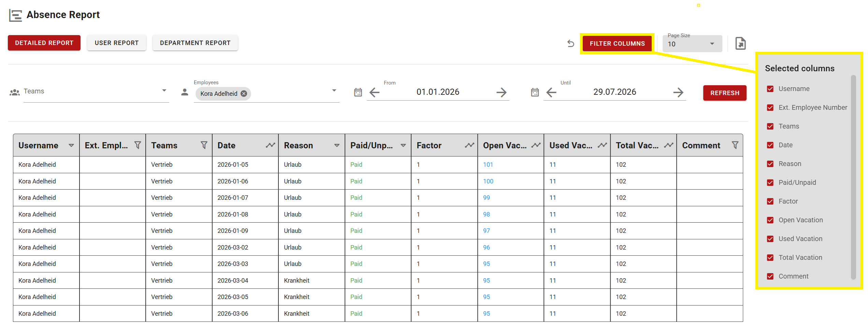Switch to Department Report tab
The width and height of the screenshot is (868, 328).
[195, 43]
